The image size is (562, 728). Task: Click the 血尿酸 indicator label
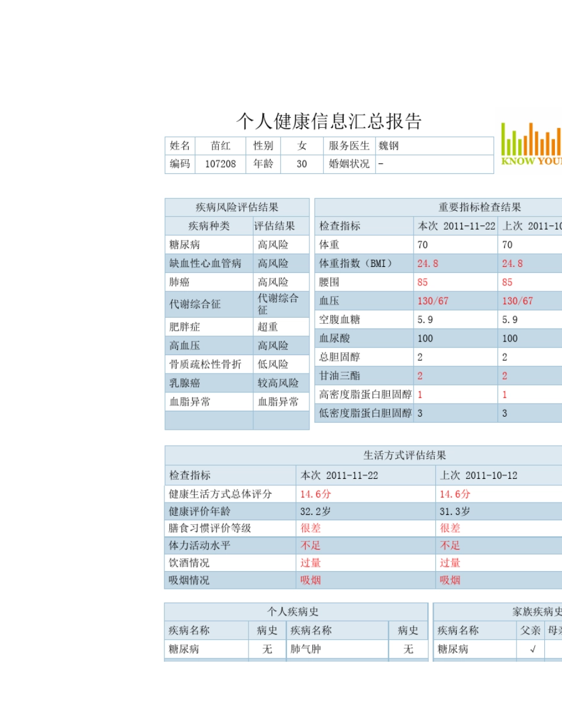[x=335, y=339]
